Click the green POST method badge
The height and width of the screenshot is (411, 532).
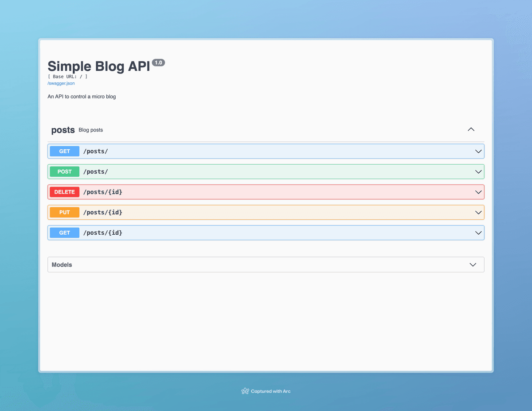click(x=65, y=172)
